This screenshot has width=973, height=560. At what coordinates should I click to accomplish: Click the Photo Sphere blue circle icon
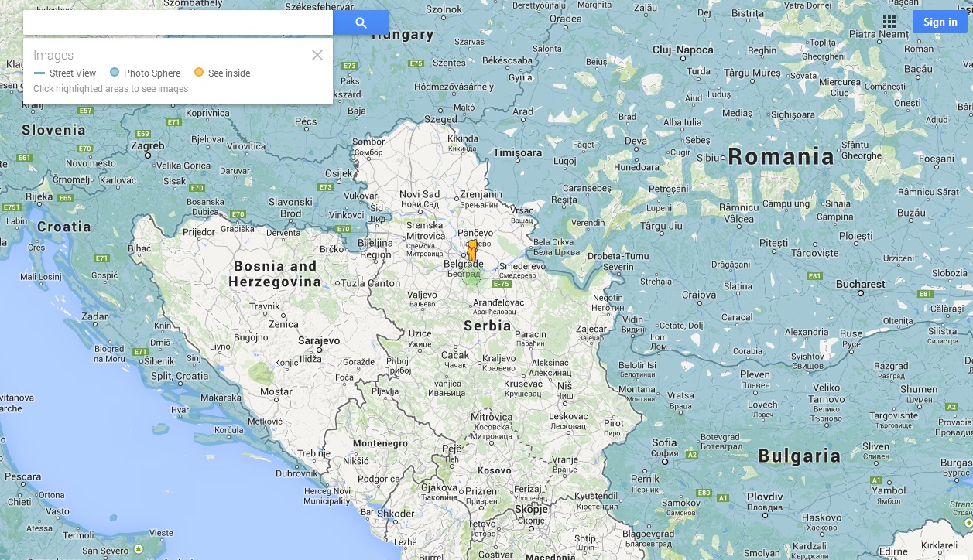pos(115,73)
